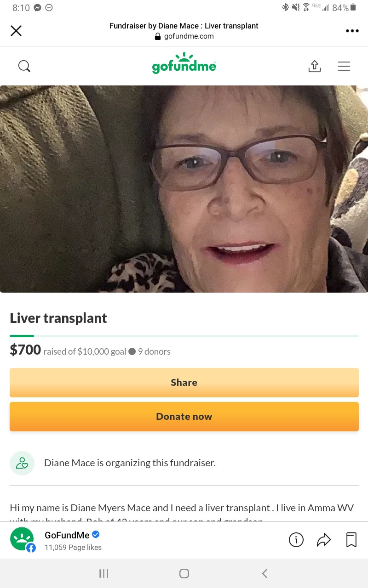Viewport: 368px width, 588px height.
Task: Tap the fundraiser progress bar
Action: tap(184, 336)
